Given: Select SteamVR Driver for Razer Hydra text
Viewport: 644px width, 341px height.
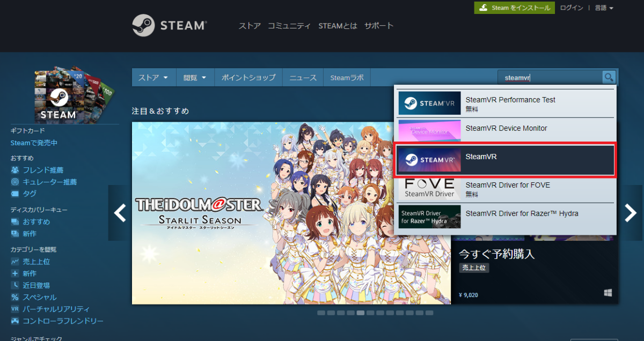Looking at the screenshot, I should pos(522,213).
